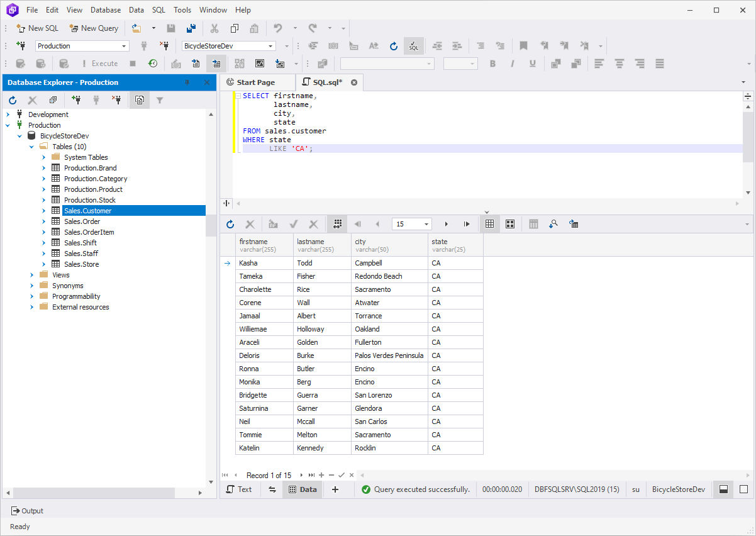Add a new record with the plus button
Viewport: 756px width, 536px height.
(x=321, y=475)
